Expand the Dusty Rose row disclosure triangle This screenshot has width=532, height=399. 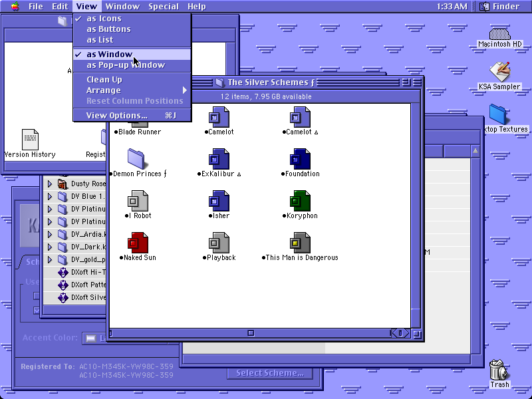click(49, 184)
